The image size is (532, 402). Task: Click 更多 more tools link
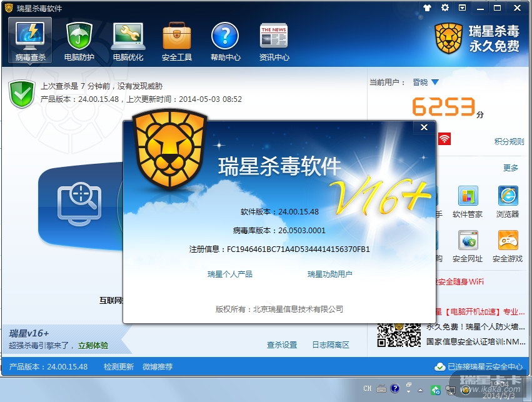pos(510,168)
